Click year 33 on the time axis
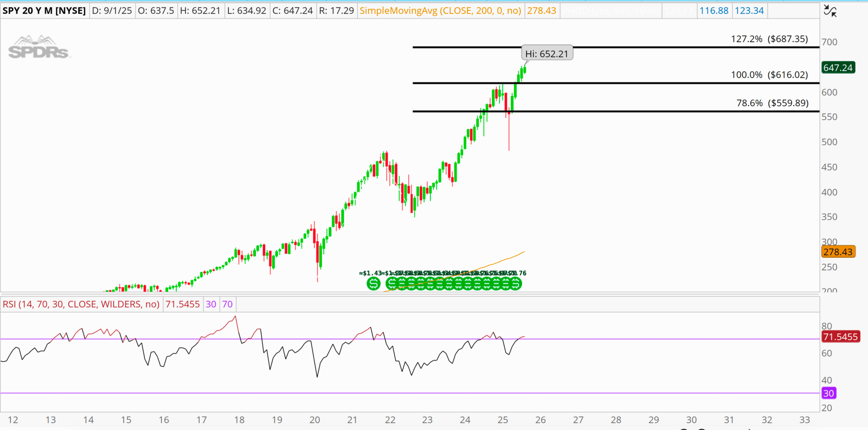The height and width of the screenshot is (430, 868). (805, 420)
